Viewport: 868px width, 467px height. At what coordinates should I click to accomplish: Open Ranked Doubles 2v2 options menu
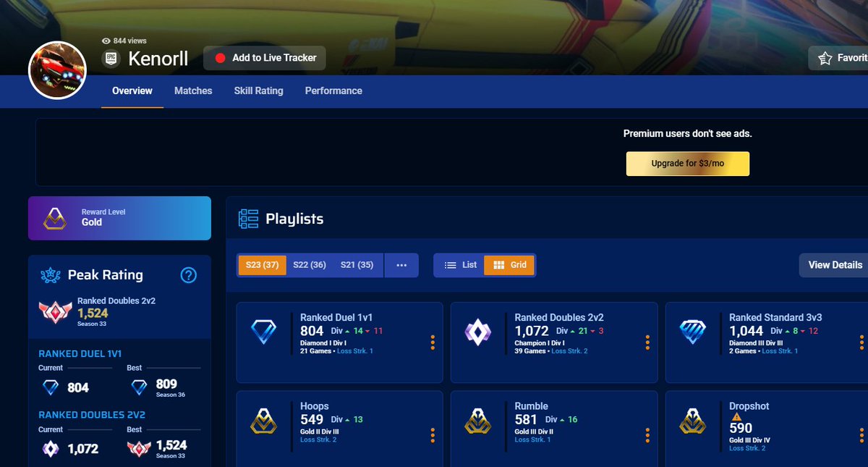pyautogui.click(x=647, y=342)
